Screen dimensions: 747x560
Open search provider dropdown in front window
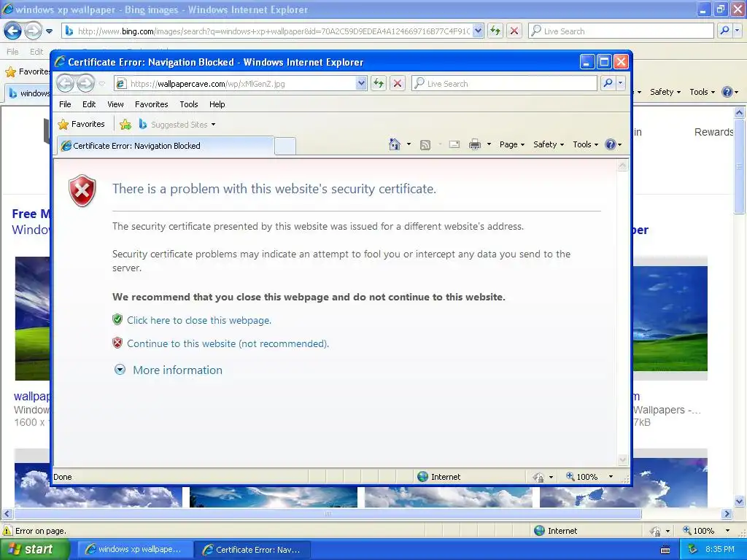click(x=620, y=83)
